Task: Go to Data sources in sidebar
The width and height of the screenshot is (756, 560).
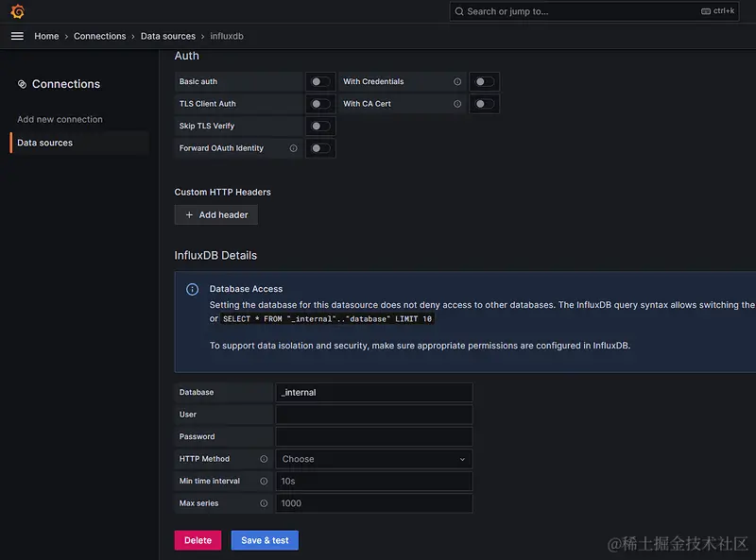Action: 44,143
